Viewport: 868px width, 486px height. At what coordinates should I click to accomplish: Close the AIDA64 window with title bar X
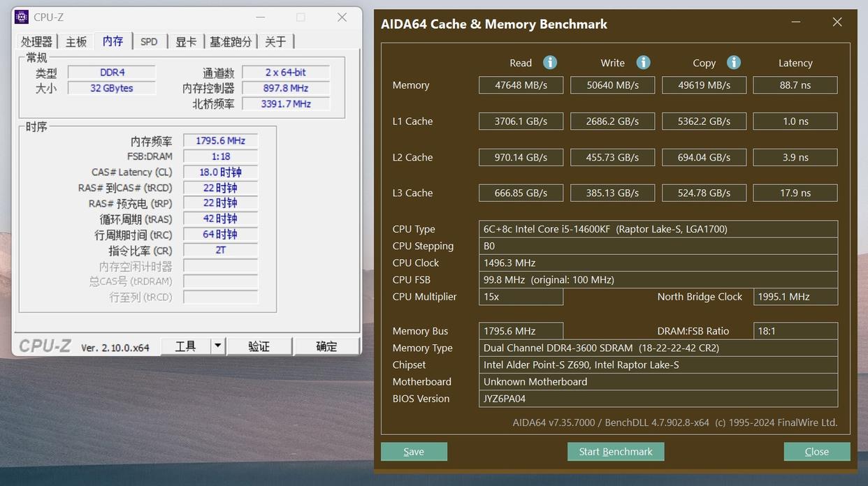(x=837, y=22)
